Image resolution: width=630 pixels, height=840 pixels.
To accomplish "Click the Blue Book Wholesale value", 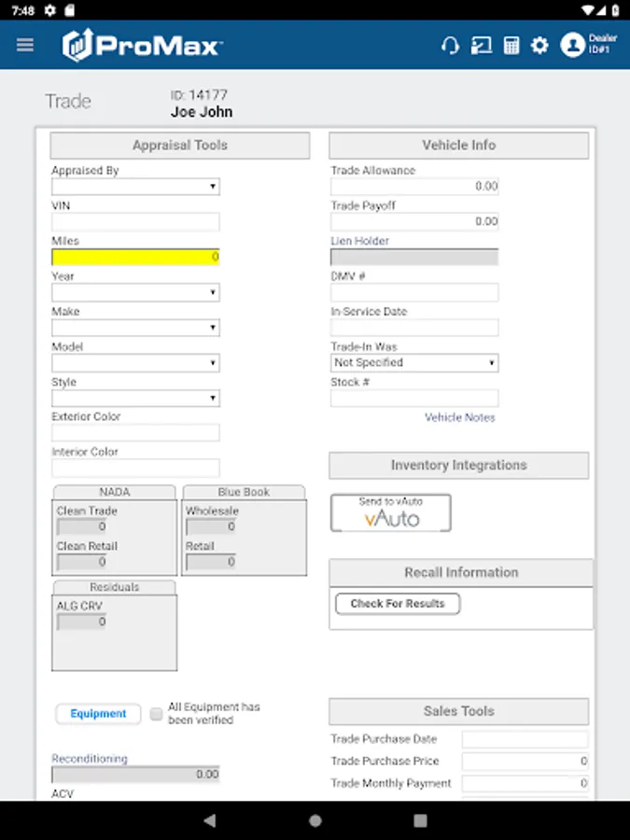I will [x=211, y=526].
